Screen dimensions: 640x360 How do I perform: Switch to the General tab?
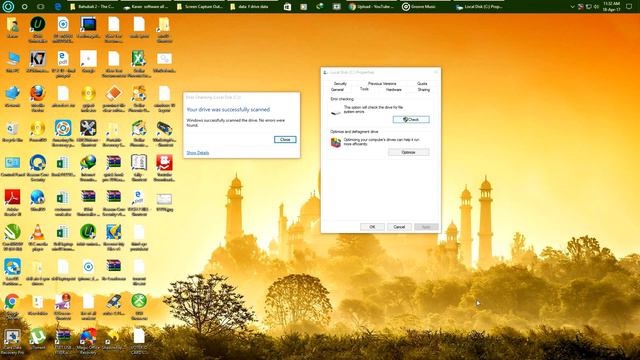(337, 89)
